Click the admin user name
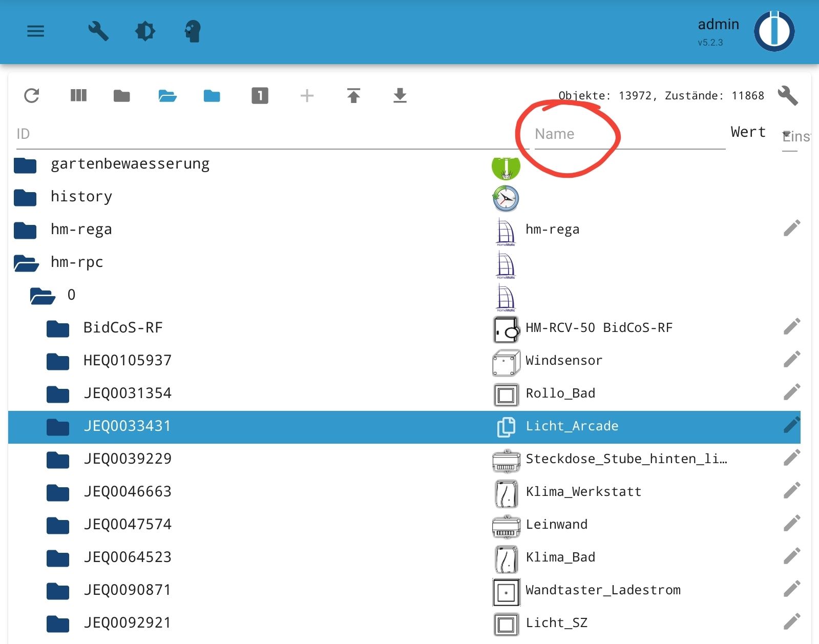 (x=718, y=24)
